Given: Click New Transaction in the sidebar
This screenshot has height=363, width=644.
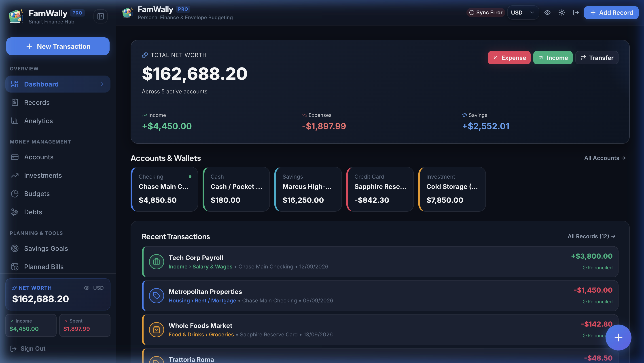Looking at the screenshot, I should click(58, 46).
